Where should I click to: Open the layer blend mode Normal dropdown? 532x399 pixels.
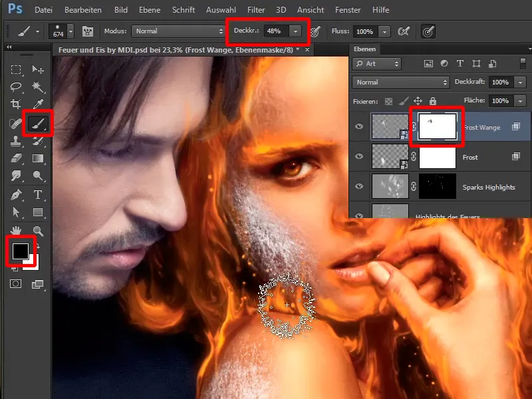[x=401, y=82]
